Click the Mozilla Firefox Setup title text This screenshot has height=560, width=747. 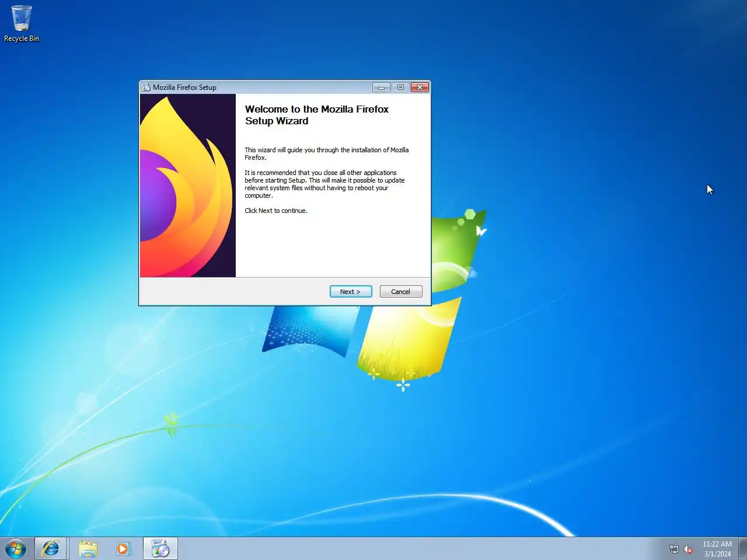click(184, 87)
